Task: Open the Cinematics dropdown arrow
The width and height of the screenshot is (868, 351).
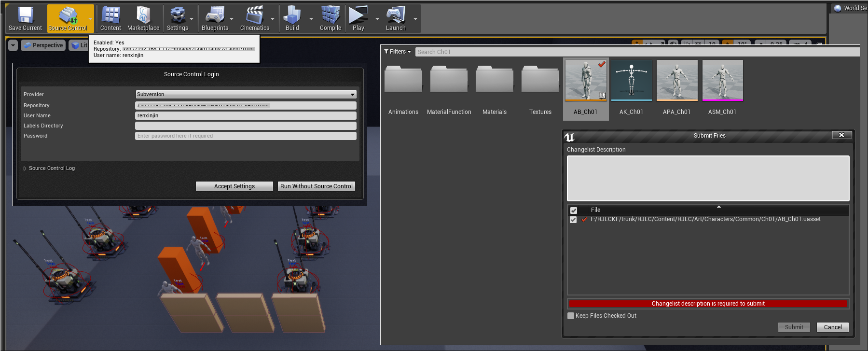Action: point(273,19)
